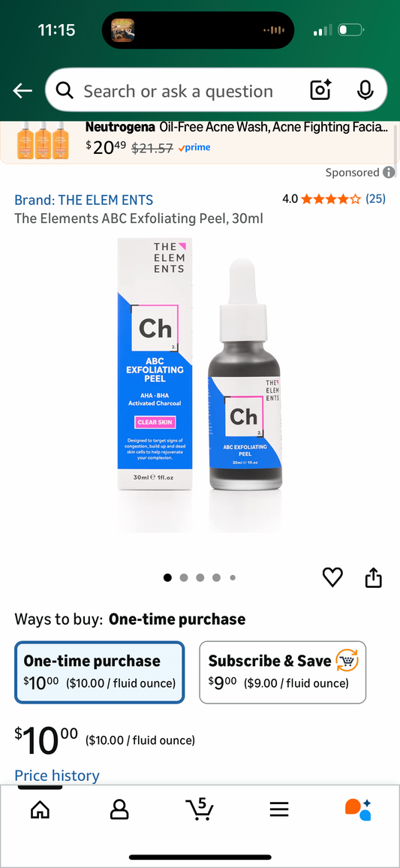Add to wishlist with heart icon

click(x=332, y=577)
